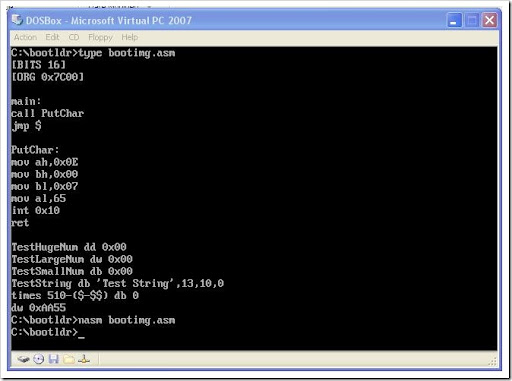
Task: Click the hard disk status icon
Action: pos(23,359)
